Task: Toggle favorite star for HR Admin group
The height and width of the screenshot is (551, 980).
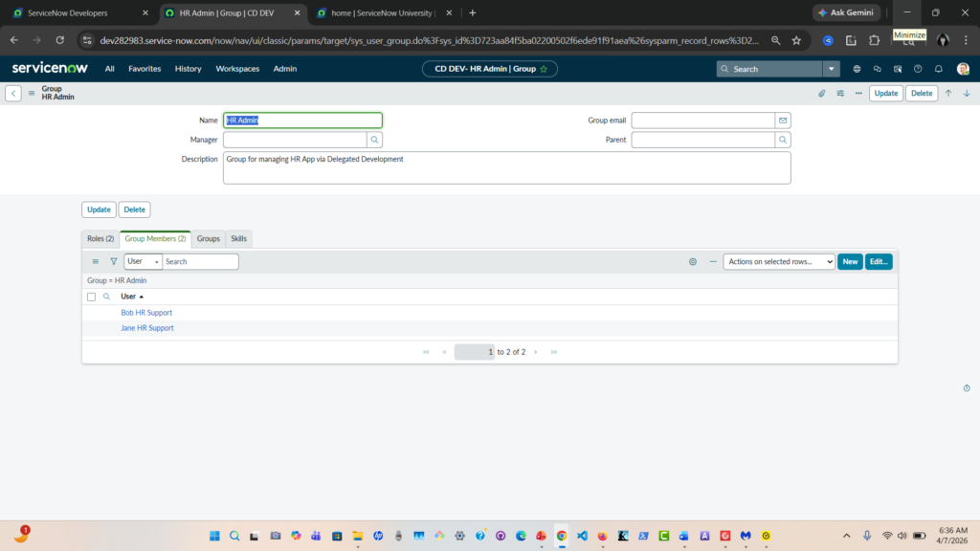Action: tap(544, 69)
